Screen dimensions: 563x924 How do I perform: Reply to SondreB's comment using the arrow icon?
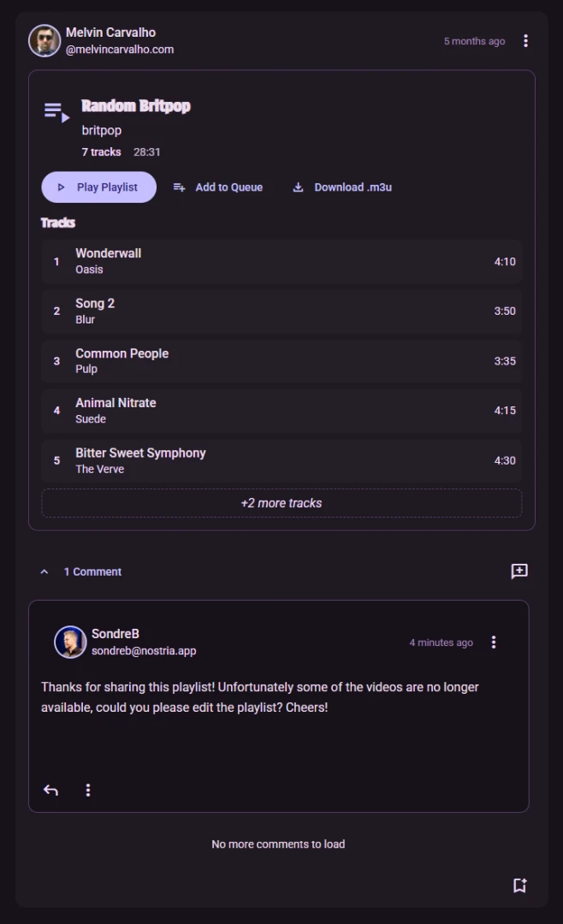[x=51, y=790]
